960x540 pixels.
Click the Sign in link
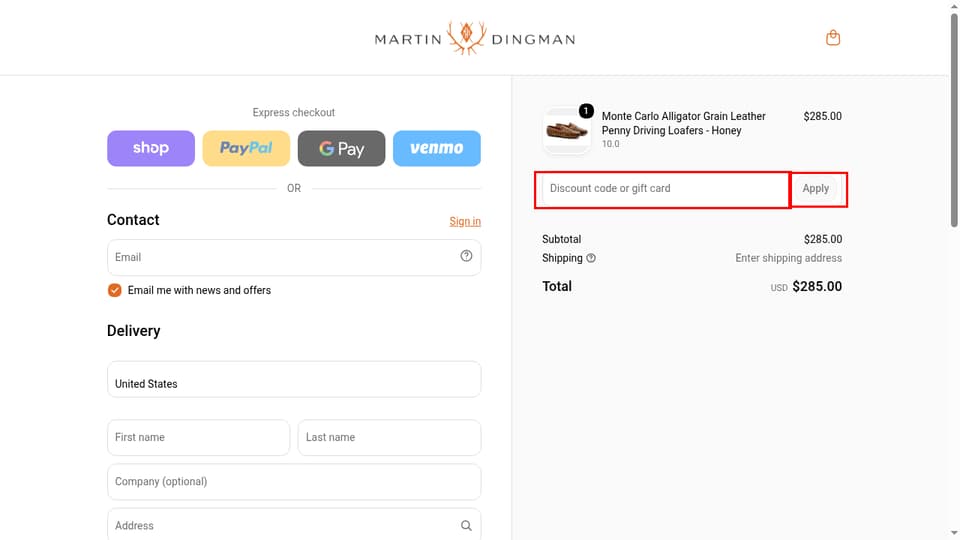click(465, 221)
